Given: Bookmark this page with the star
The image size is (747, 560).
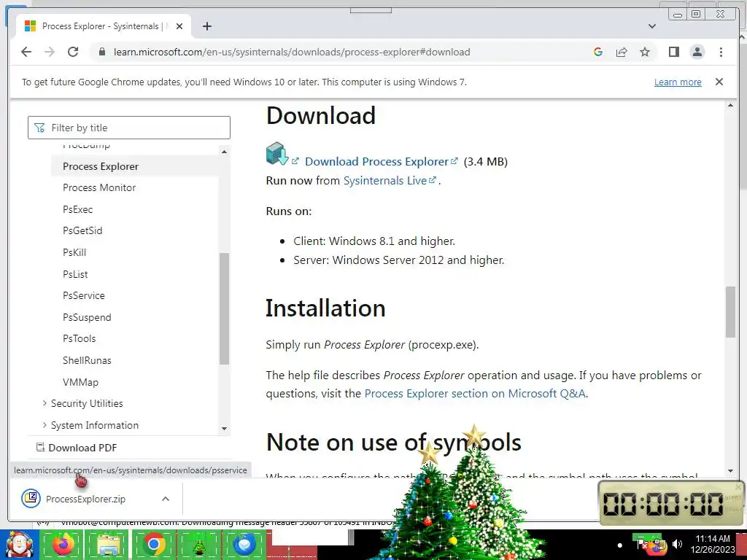Looking at the screenshot, I should [645, 52].
